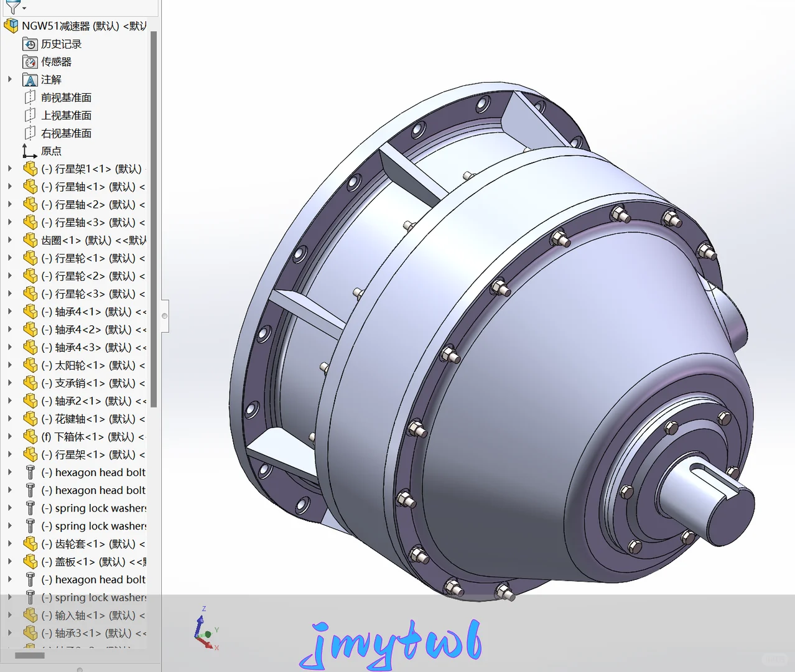Click the 轴承4<1> part icon
This screenshot has width=795, height=672.
tap(30, 312)
